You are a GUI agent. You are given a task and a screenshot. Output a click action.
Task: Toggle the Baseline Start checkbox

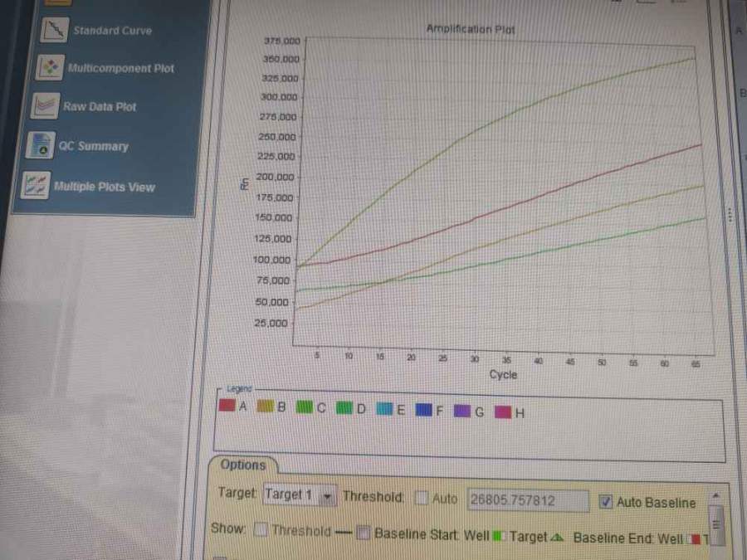(364, 532)
